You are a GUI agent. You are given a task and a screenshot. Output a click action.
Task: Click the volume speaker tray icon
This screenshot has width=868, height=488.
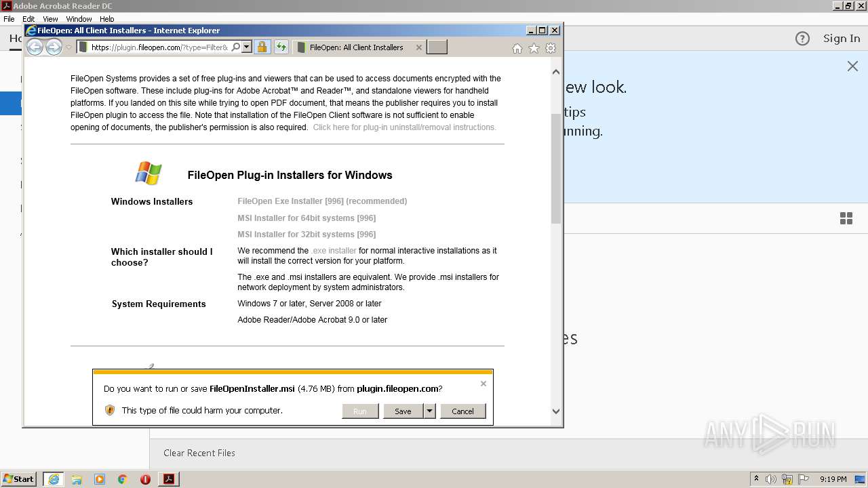click(x=771, y=479)
